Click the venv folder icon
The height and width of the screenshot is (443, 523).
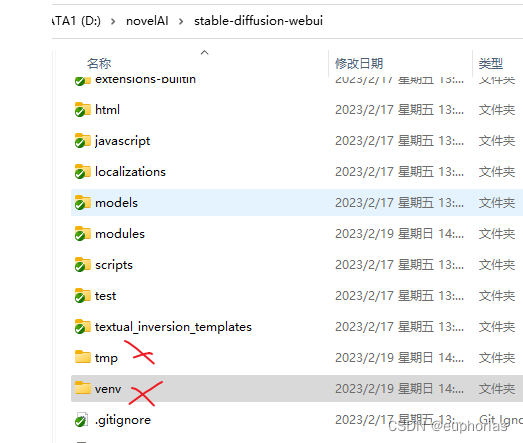[x=82, y=388]
